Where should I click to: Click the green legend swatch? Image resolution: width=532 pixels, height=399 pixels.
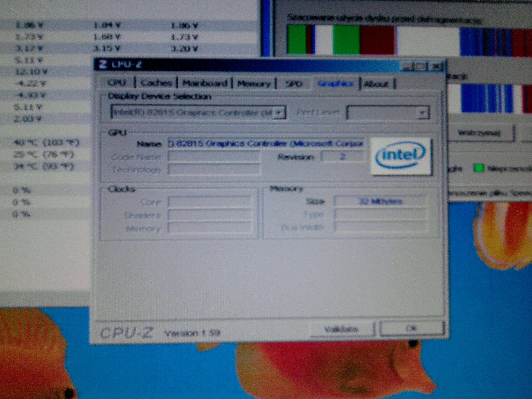click(x=479, y=168)
